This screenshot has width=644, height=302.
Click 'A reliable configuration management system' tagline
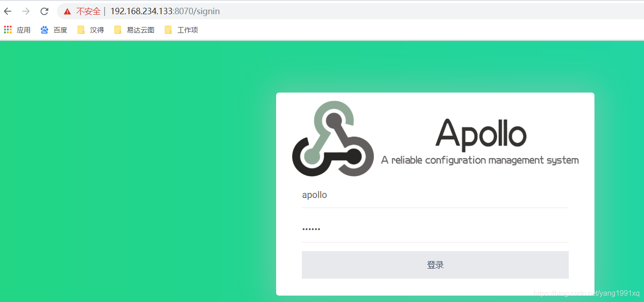[480, 160]
